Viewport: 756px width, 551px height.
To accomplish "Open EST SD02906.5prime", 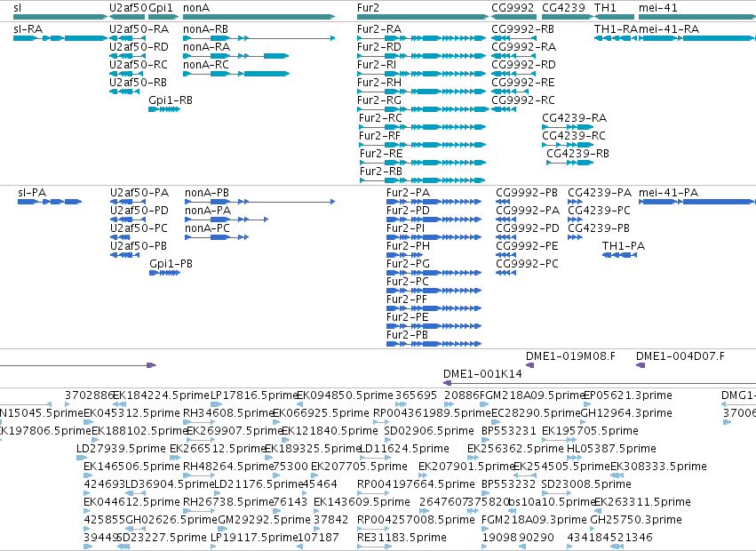I will click(429, 431).
